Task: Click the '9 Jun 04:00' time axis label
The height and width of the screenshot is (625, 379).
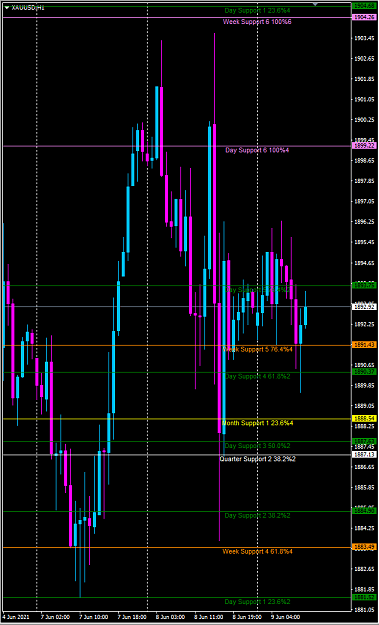Action: tap(286, 617)
